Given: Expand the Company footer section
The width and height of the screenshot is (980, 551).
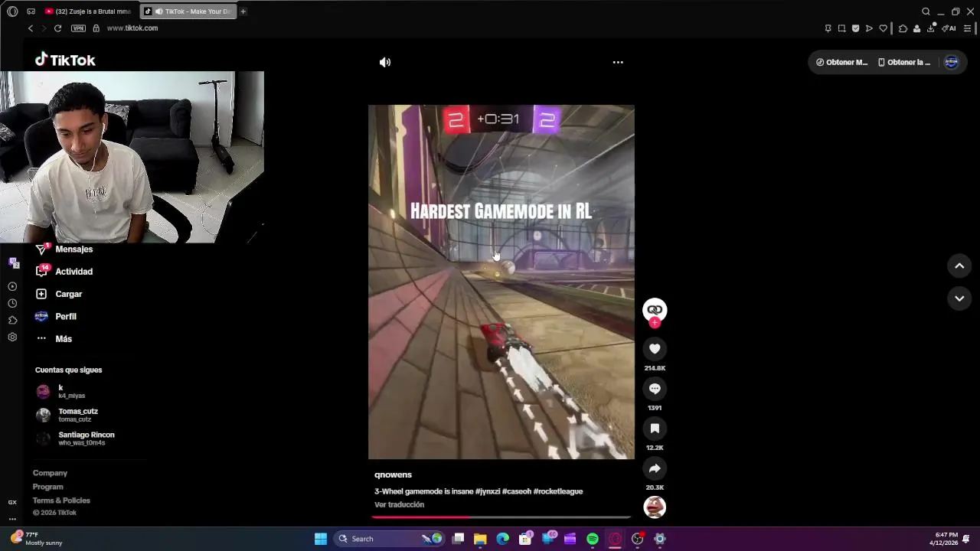Looking at the screenshot, I should tap(50, 473).
